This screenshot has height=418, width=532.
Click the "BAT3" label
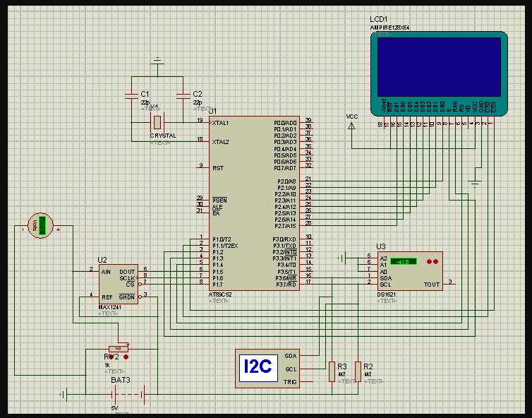click(121, 380)
